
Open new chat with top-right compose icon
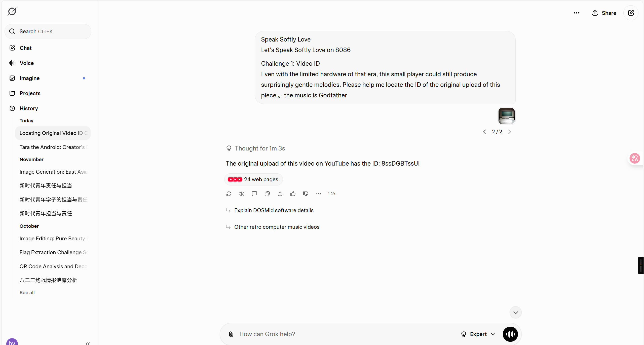(x=631, y=13)
